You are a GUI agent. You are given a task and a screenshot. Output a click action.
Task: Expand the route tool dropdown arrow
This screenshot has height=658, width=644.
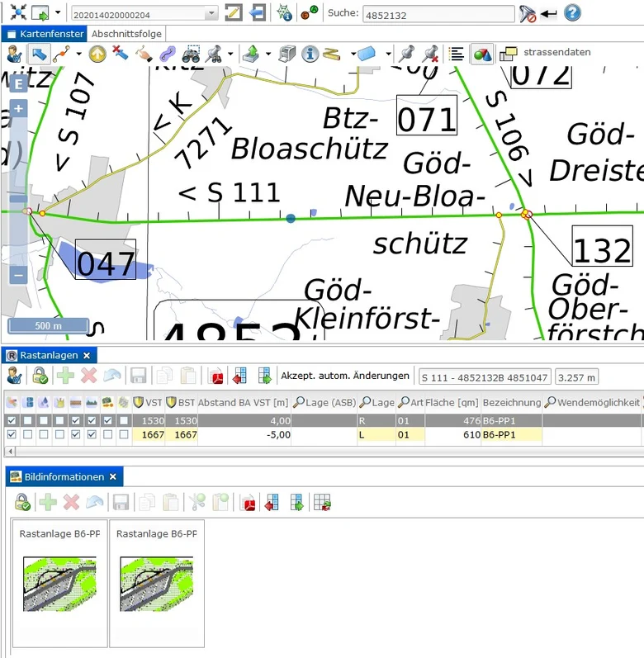(79, 54)
